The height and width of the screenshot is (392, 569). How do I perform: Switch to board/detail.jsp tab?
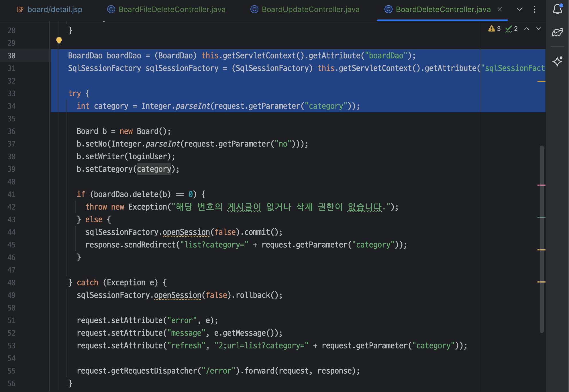click(55, 9)
